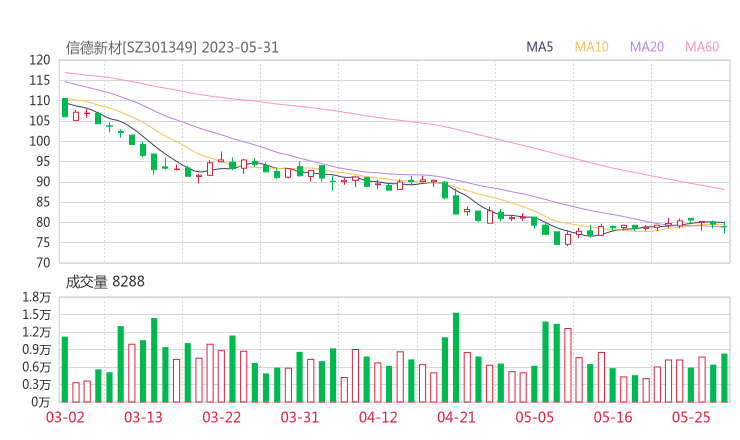Click the MA5 legend label
740x440 pixels.
tap(539, 47)
